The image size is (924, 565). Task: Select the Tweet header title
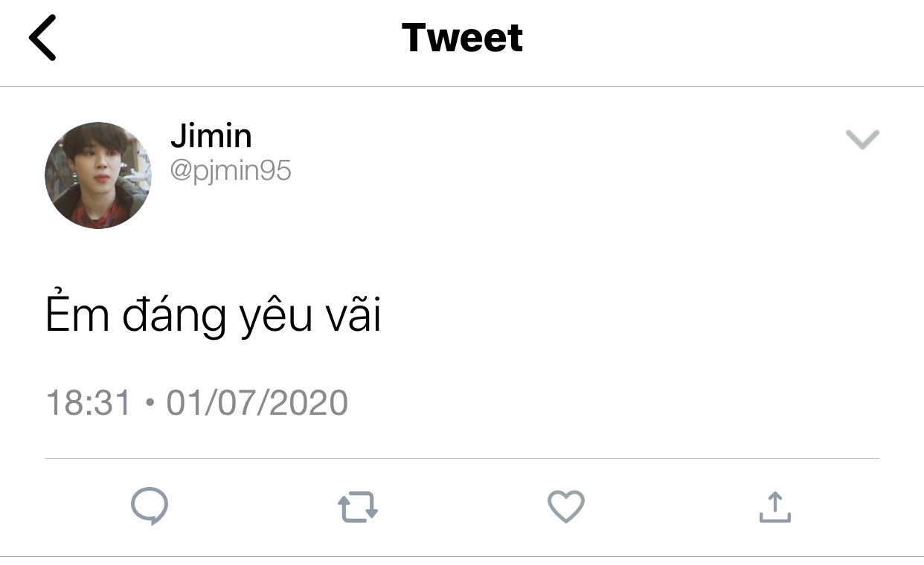click(462, 37)
